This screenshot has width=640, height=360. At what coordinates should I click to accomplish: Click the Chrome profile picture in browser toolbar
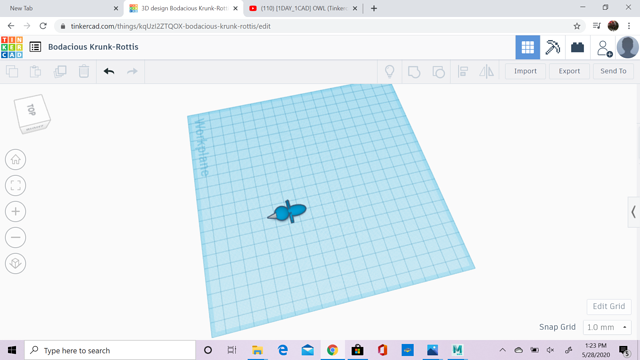tap(613, 26)
